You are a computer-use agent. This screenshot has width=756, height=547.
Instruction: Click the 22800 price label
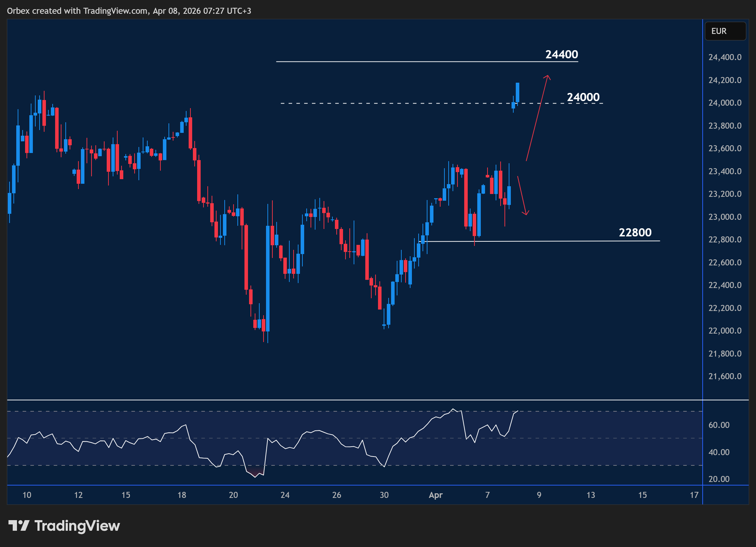coord(635,233)
